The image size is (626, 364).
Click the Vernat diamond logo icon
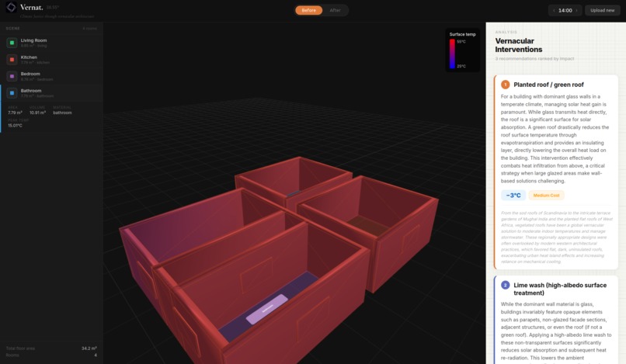(11, 7)
